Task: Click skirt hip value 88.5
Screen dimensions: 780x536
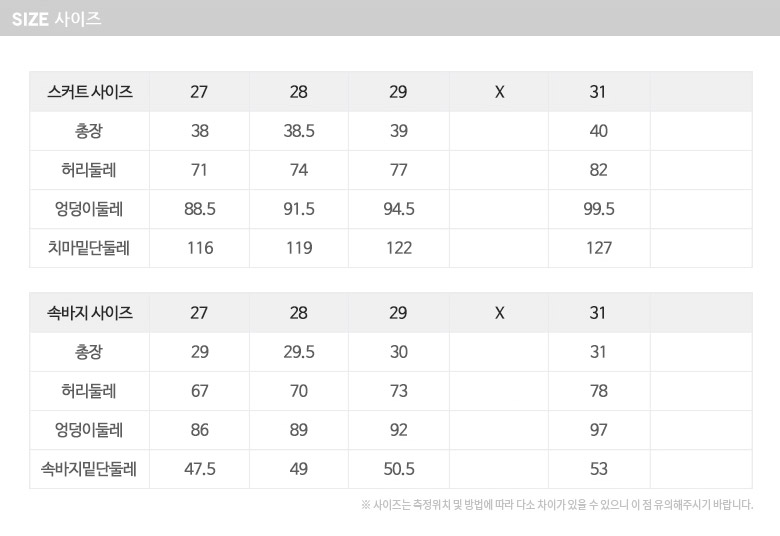Action: pos(200,209)
